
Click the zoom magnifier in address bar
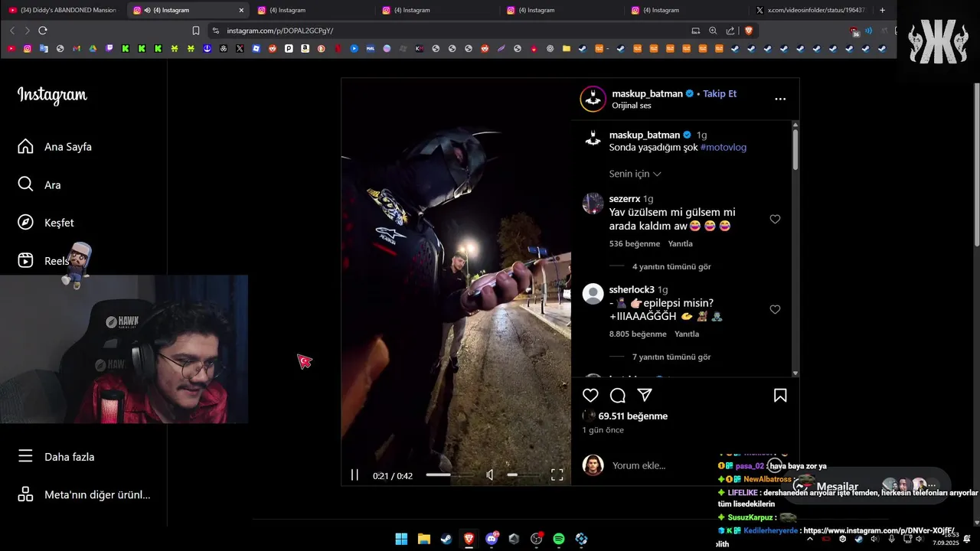713,31
